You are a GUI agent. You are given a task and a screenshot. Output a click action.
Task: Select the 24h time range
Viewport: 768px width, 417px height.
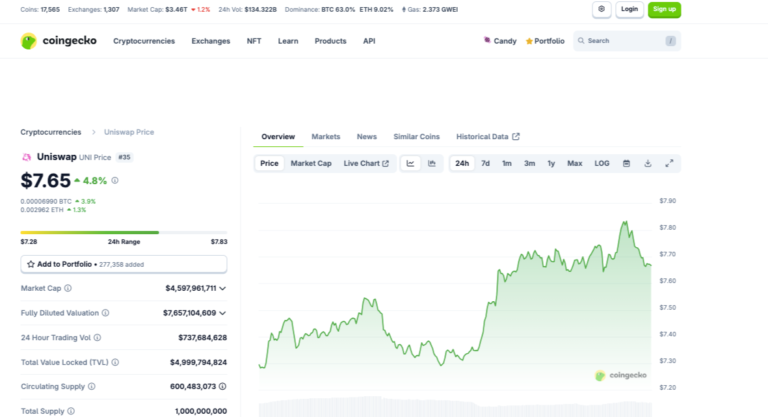pyautogui.click(x=462, y=163)
